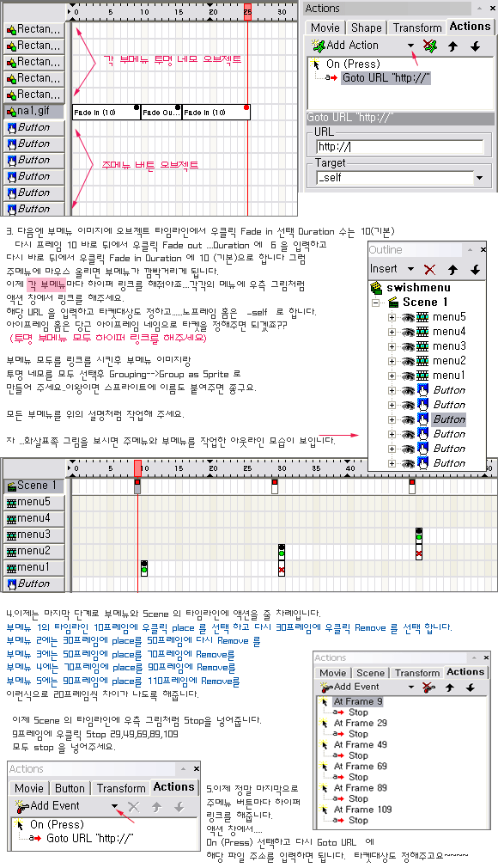
Task: Open the Target _self dropdown
Action: coord(479,178)
